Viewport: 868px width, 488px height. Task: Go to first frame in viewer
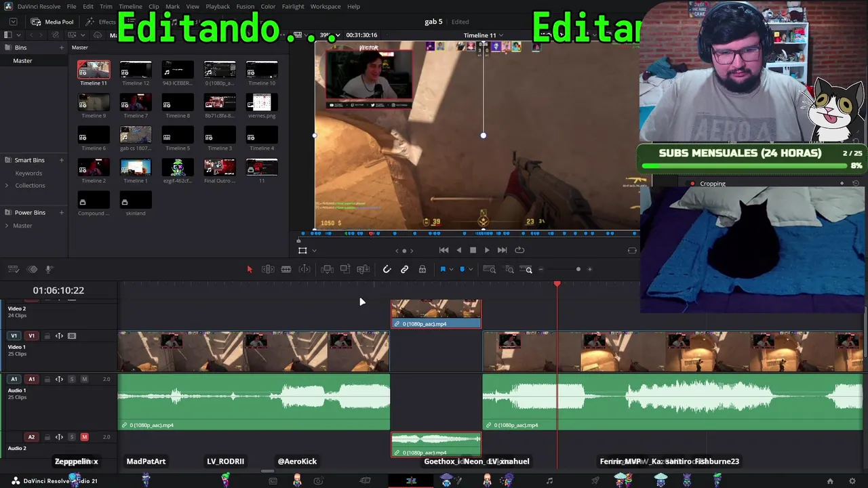coord(443,250)
